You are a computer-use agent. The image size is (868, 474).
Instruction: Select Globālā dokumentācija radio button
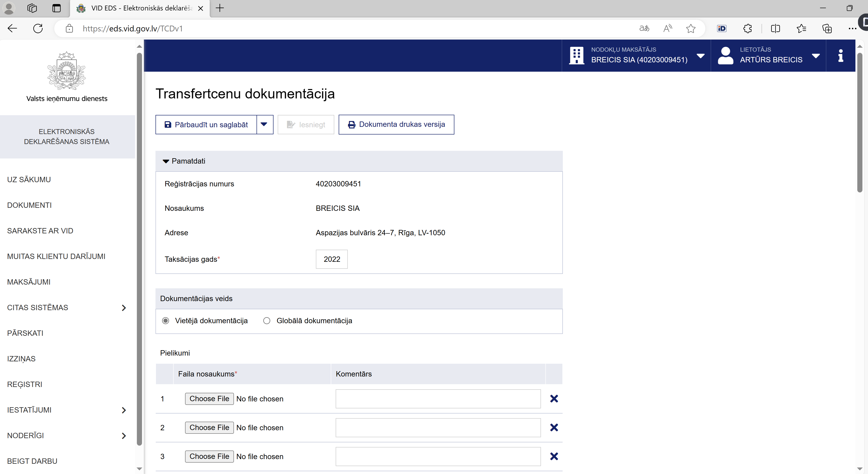tap(267, 321)
